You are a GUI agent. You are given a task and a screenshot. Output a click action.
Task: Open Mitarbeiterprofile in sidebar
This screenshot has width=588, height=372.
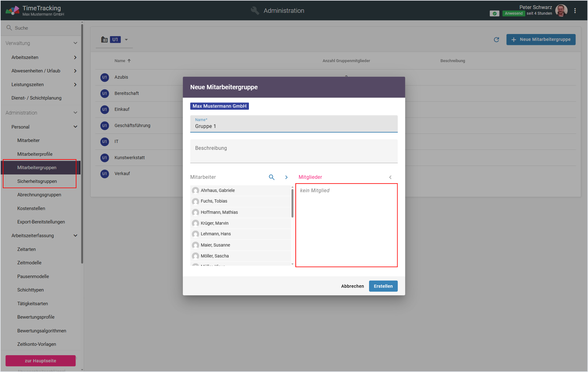[x=35, y=154]
